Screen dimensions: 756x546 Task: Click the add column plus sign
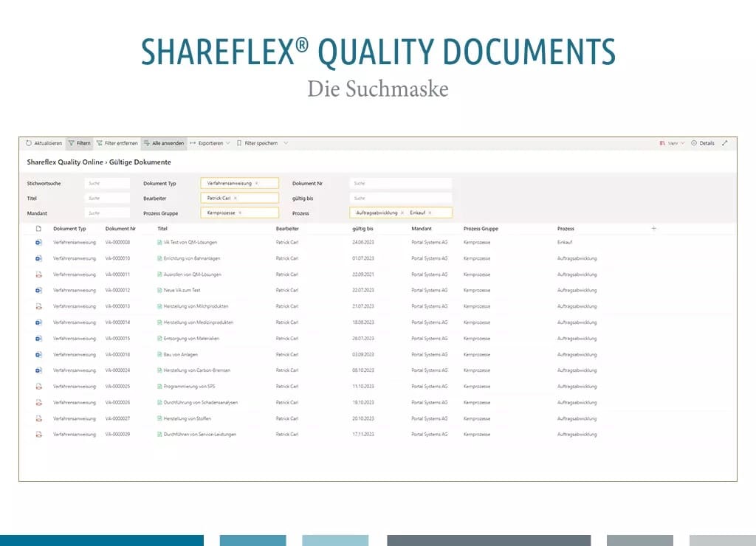(654, 228)
